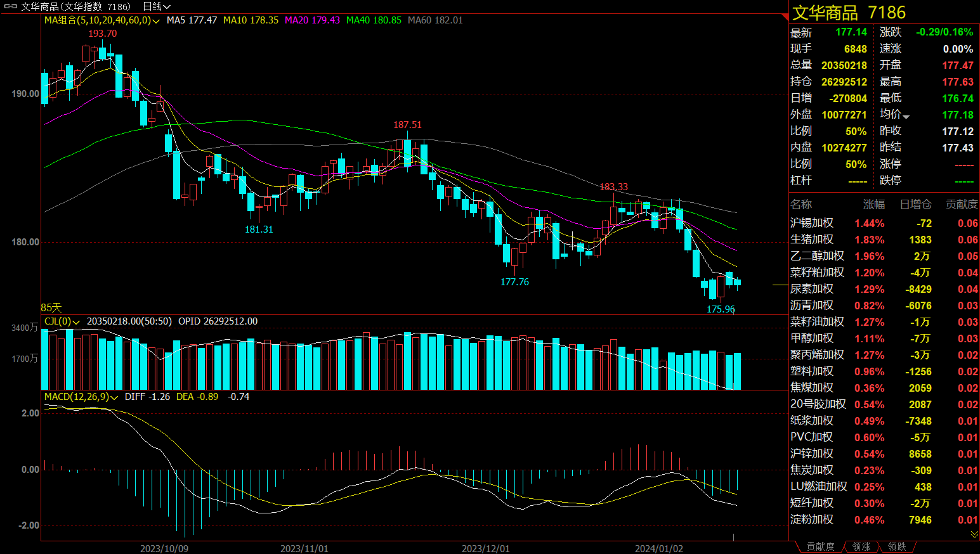The width and height of the screenshot is (980, 554).
Task: Click the 涨跌 value -0.29/0.16%
Action: pyautogui.click(x=944, y=32)
